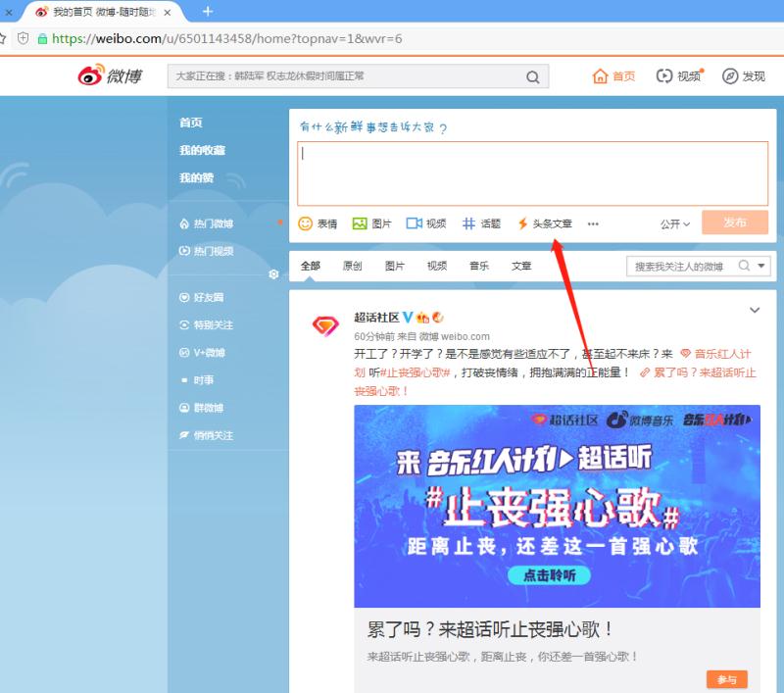This screenshot has width=784, height=693.
Task: Click the emoji 表情 icon in composer
Action: coord(306,223)
